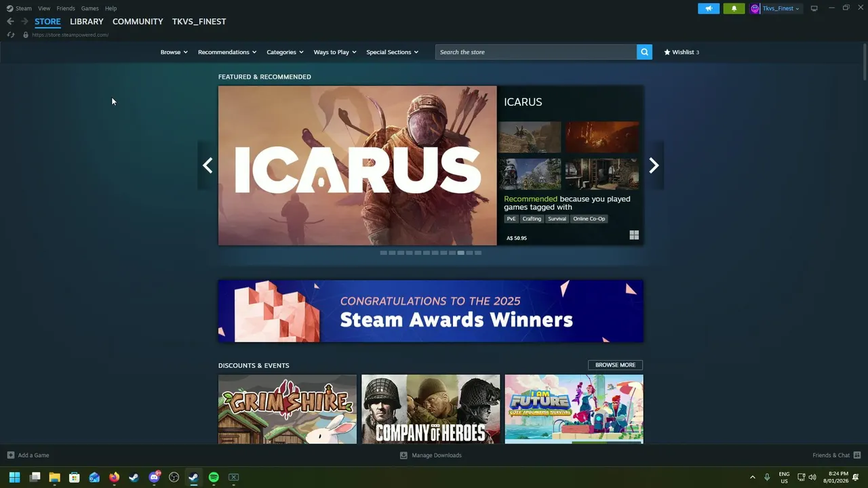Click the Survival tag

[557, 219]
